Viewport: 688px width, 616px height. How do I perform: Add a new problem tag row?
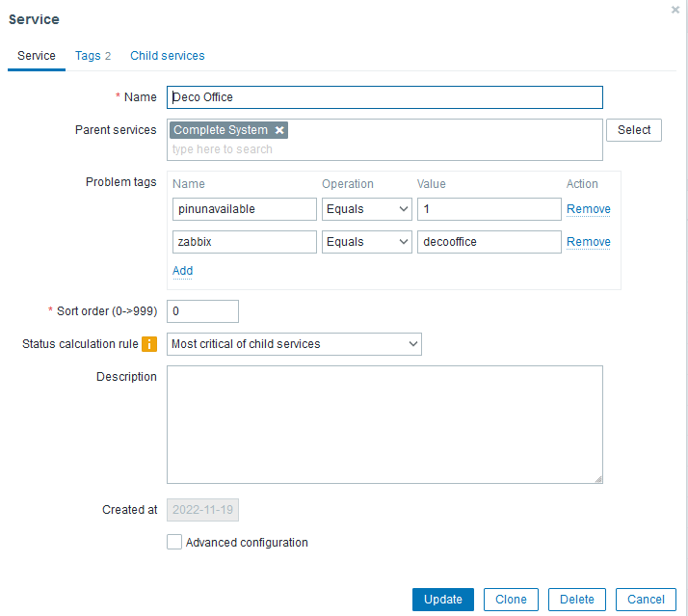[x=182, y=271]
